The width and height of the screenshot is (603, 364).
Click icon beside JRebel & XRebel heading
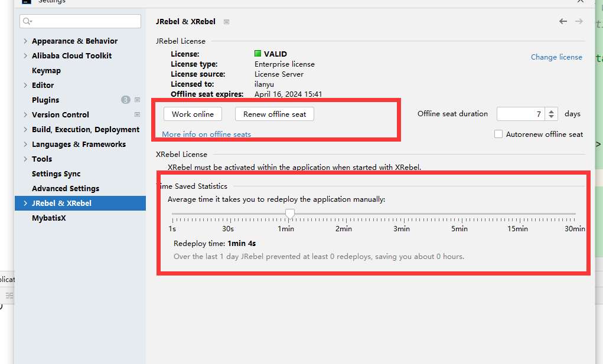pos(227,22)
